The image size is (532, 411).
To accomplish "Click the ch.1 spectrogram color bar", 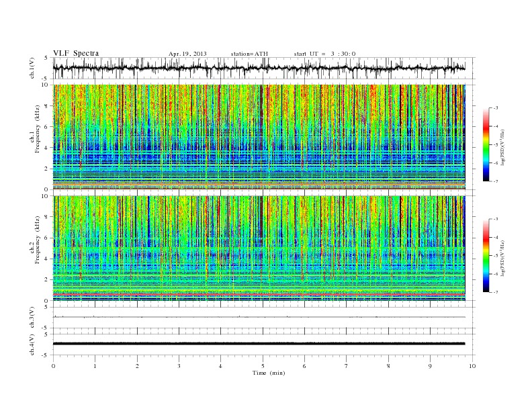I will (486, 144).
